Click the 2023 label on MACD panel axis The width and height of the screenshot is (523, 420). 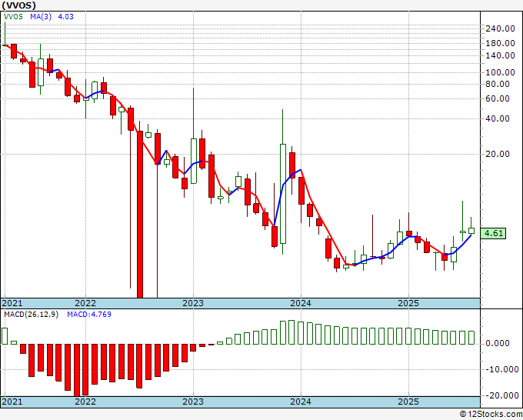[193, 402]
